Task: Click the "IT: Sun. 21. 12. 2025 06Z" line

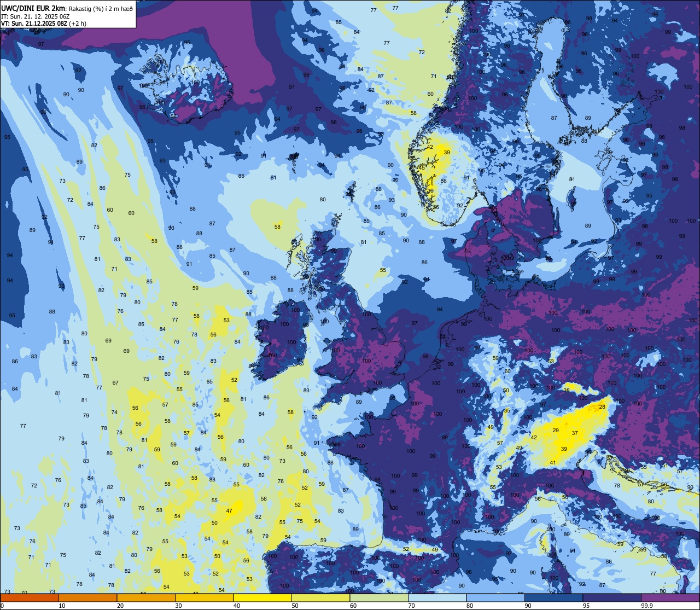Action: click(x=35, y=16)
